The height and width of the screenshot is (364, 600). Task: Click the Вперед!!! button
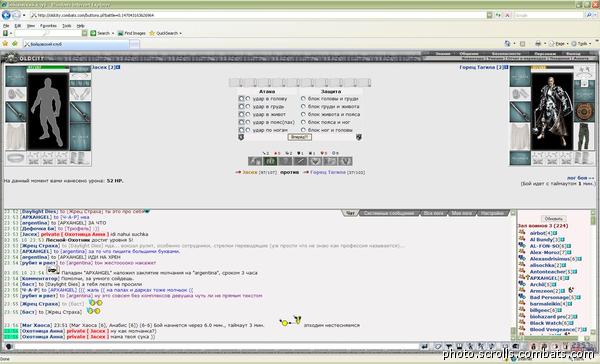pyautogui.click(x=300, y=137)
